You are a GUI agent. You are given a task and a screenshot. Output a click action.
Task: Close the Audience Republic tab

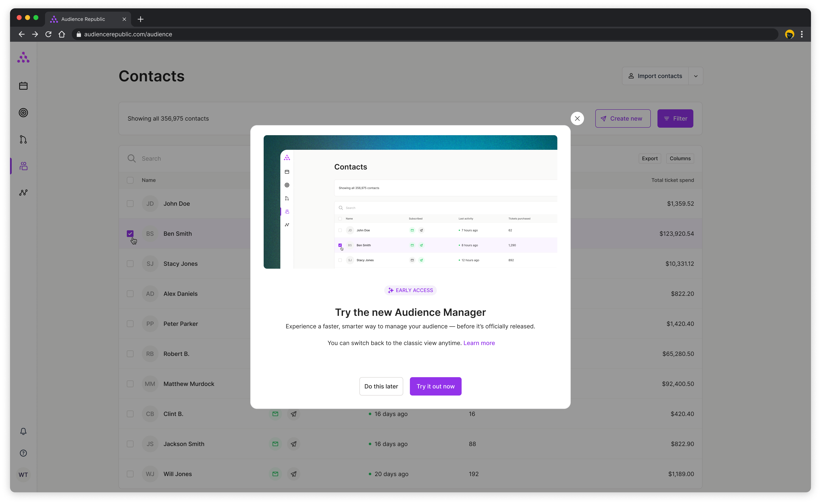[124, 19]
